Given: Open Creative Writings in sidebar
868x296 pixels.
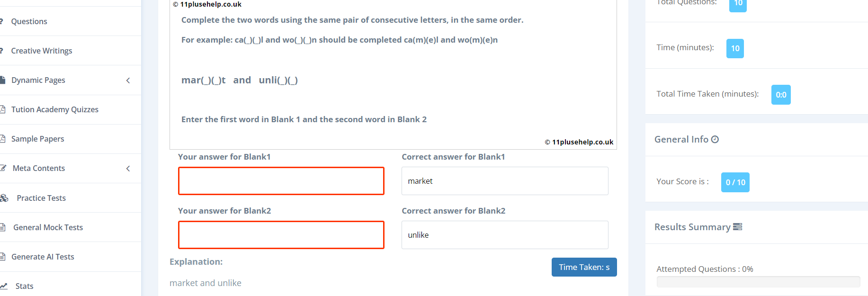Looking at the screenshot, I should tap(42, 51).
